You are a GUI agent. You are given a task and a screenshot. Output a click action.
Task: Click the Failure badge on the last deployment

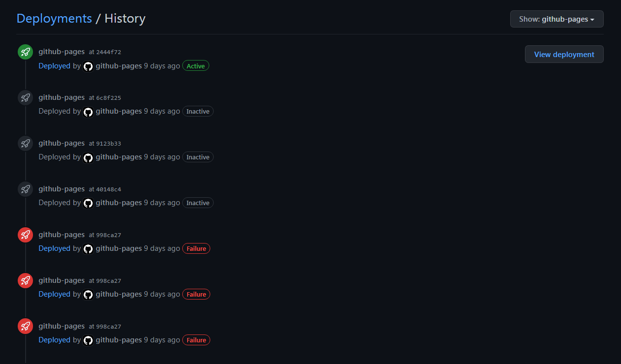[x=196, y=340]
